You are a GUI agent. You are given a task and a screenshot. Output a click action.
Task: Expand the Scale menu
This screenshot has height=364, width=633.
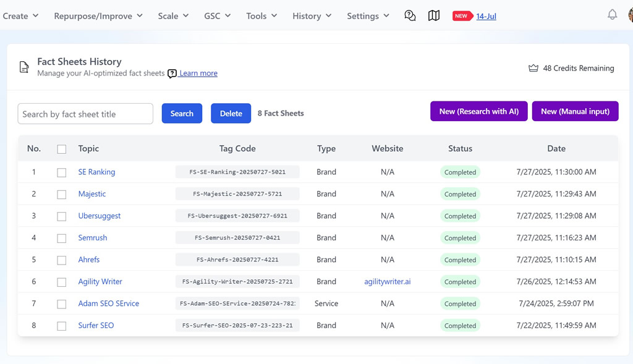coord(173,15)
